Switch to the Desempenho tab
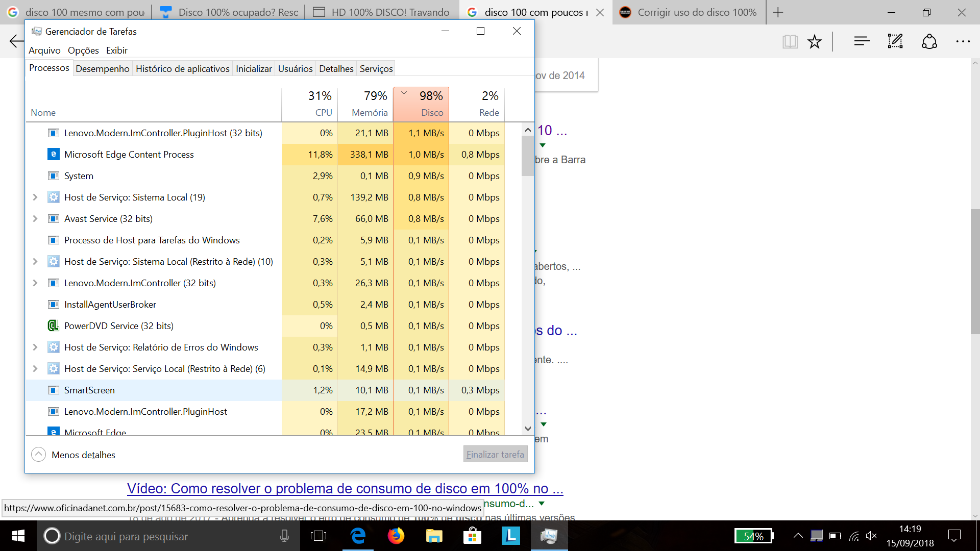 103,69
